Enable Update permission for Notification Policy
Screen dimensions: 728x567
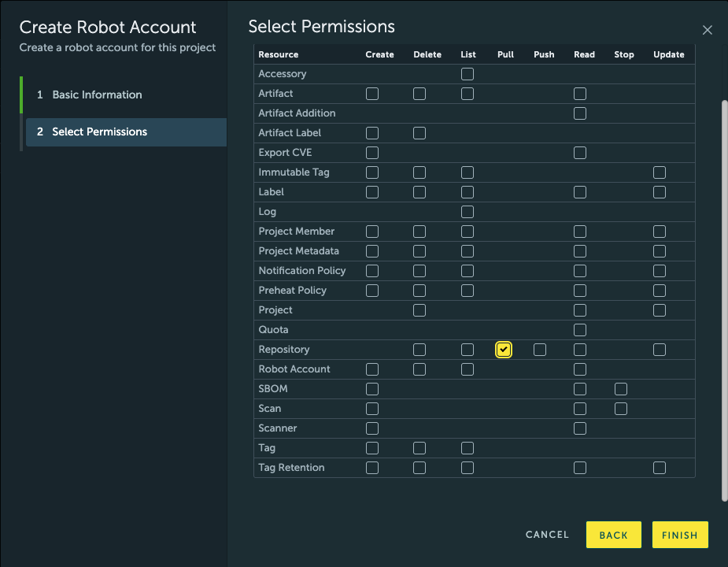[x=659, y=270]
